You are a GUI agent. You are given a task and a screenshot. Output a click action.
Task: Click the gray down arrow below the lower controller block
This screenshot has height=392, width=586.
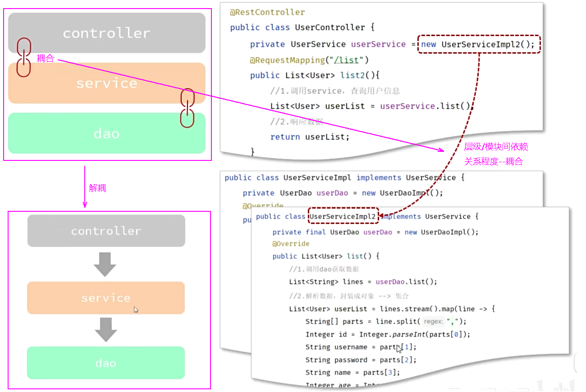pyautogui.click(x=105, y=264)
